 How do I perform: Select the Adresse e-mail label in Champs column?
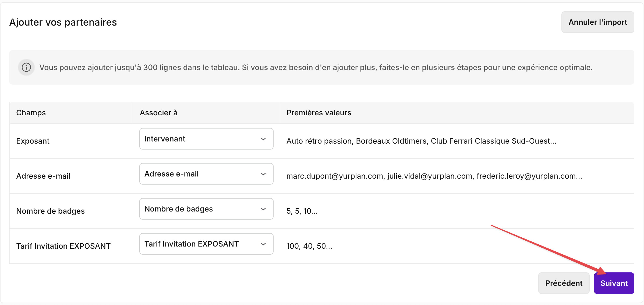[43, 176]
